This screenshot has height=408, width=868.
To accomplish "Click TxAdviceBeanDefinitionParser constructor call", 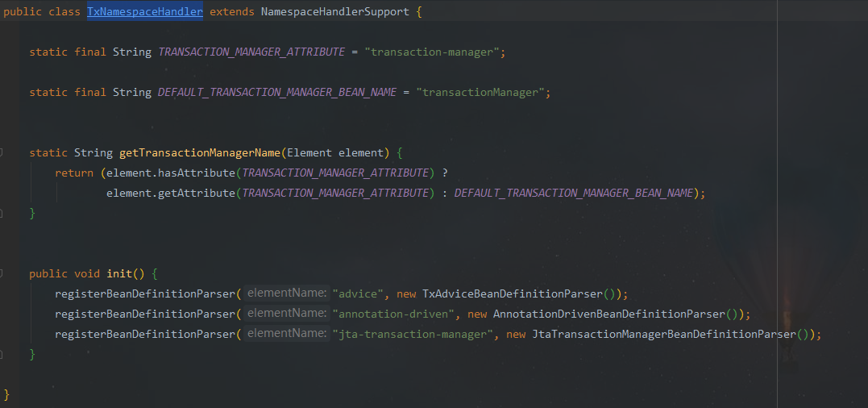I will pos(519,294).
